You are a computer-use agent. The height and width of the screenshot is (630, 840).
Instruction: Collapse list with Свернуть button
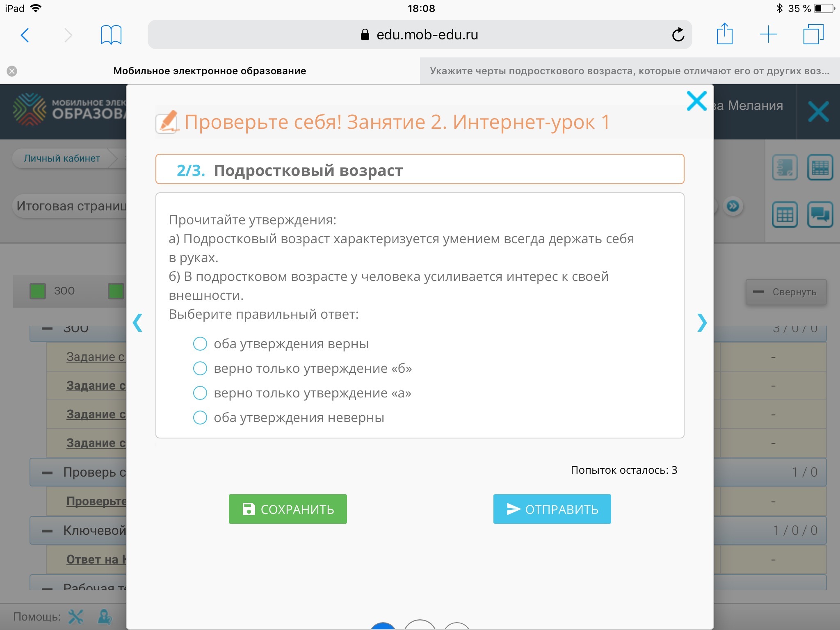click(x=785, y=292)
